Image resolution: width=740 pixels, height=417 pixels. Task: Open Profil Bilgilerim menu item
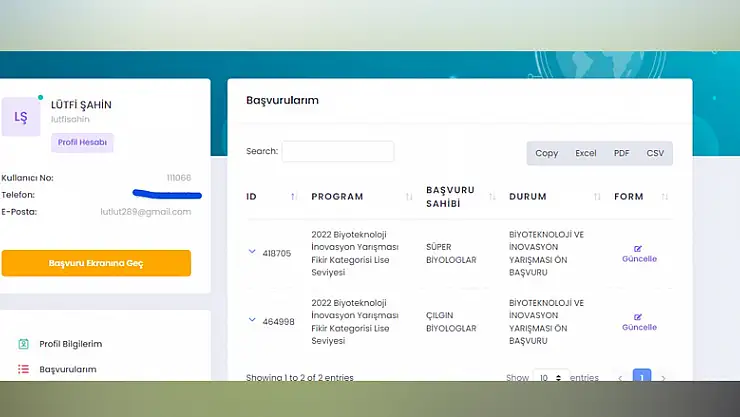click(x=70, y=344)
